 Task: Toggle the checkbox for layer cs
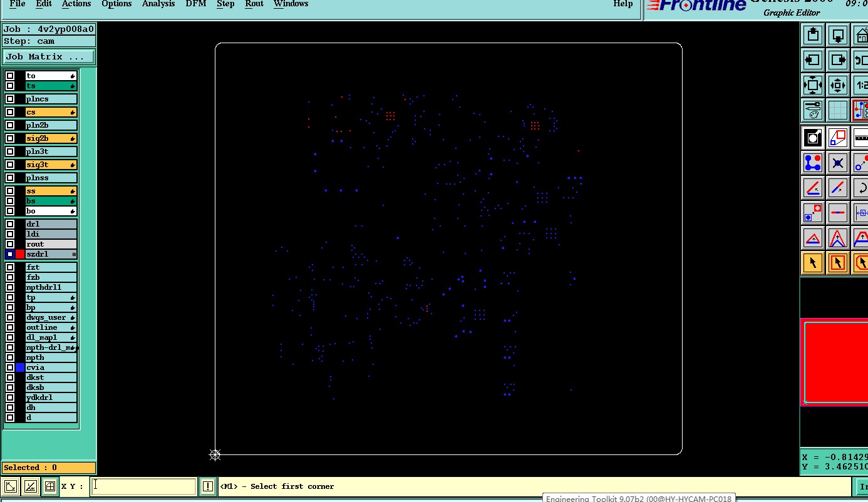10,112
